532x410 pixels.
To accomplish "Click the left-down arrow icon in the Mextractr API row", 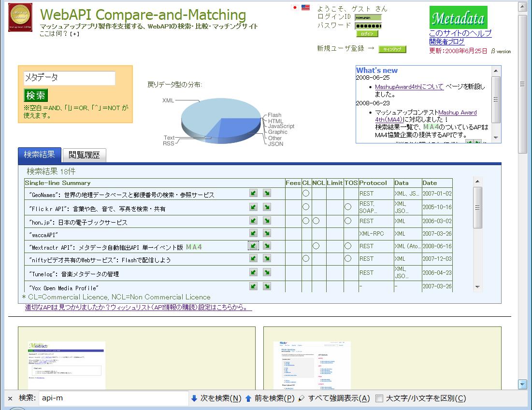I will (253, 246).
